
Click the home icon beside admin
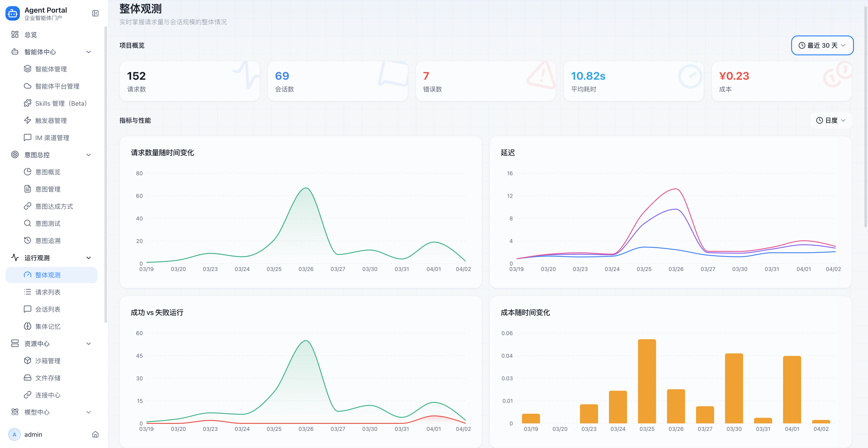click(95, 434)
